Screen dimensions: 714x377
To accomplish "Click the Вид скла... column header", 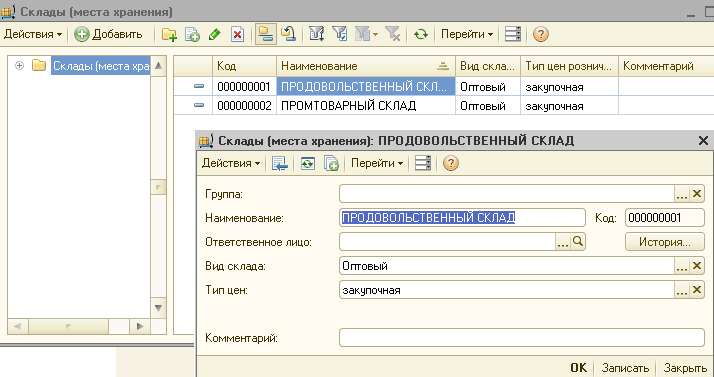I will click(488, 66).
